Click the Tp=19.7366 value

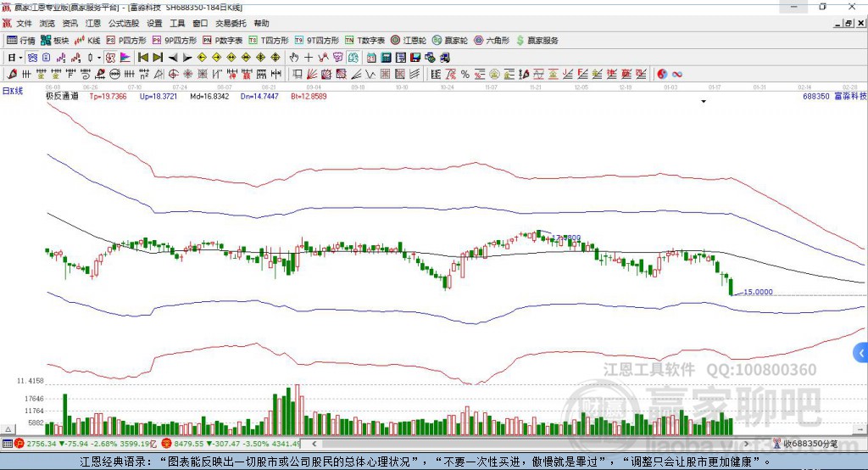tap(108, 97)
